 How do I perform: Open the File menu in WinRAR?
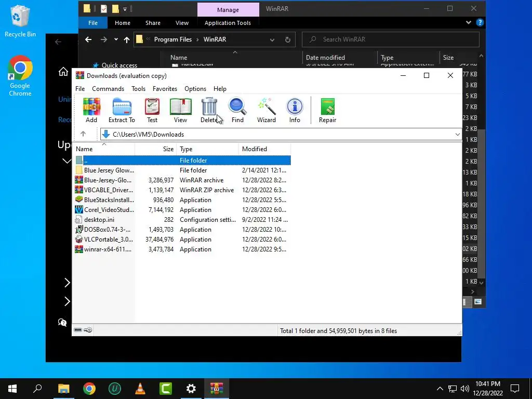click(x=80, y=88)
